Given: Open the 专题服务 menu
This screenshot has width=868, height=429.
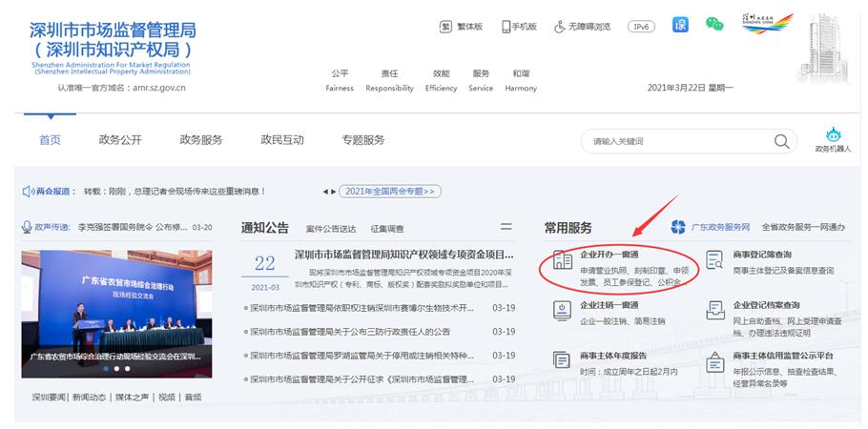Looking at the screenshot, I should [363, 140].
